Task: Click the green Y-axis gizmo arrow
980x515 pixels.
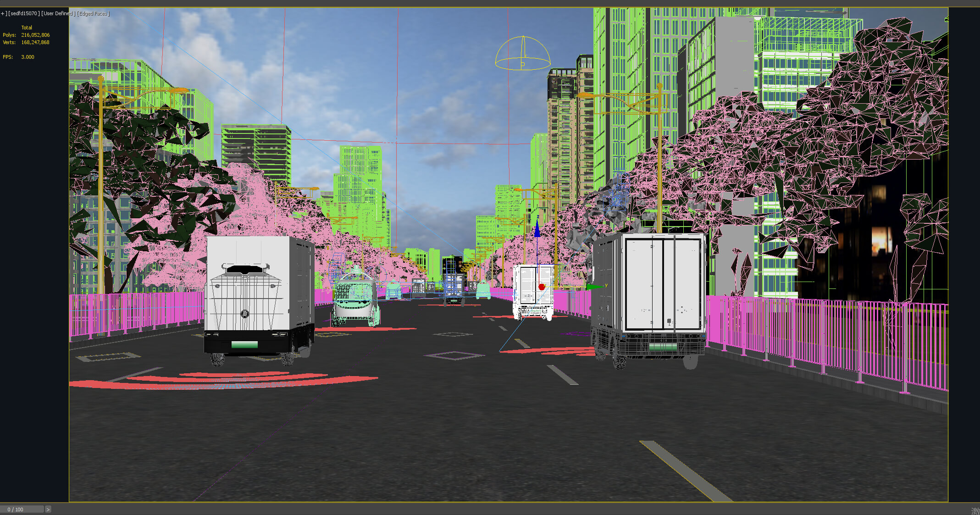Action: click(x=595, y=286)
